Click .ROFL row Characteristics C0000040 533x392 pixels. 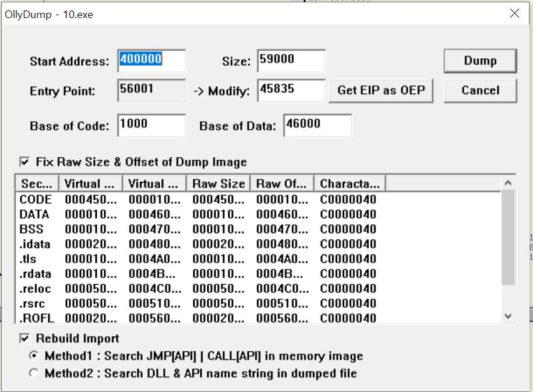tap(348, 318)
